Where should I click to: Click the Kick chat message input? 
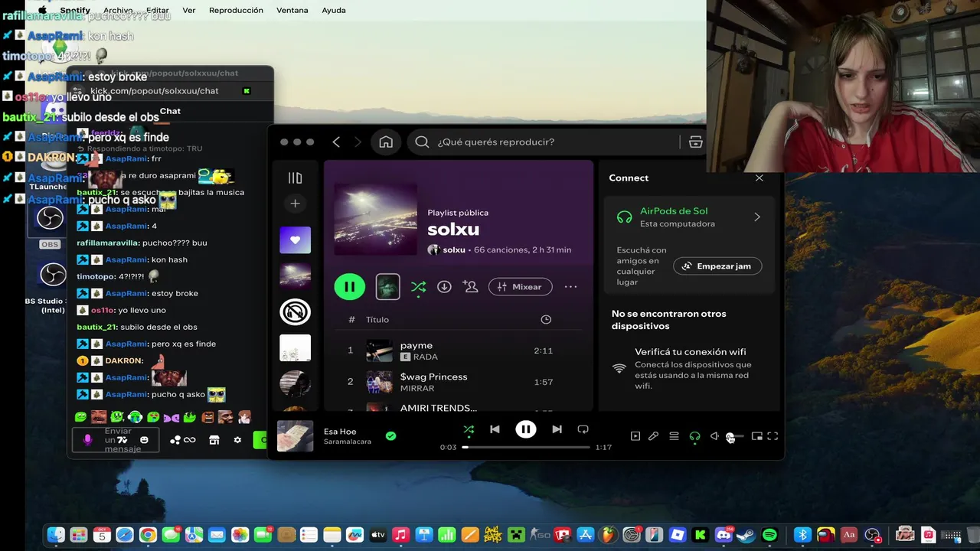coord(116,440)
